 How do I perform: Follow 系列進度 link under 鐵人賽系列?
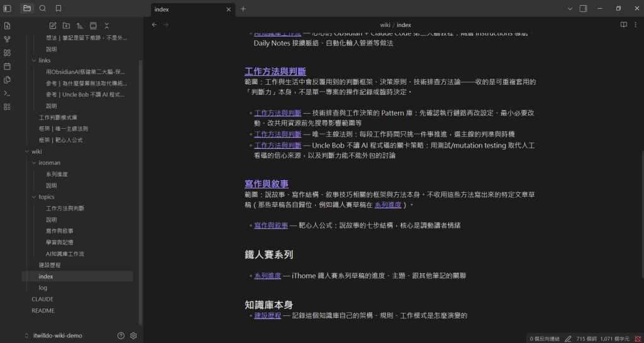(267, 276)
